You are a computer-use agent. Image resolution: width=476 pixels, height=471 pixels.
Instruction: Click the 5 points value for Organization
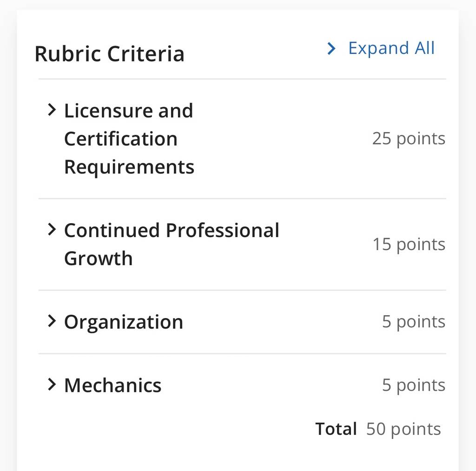(x=413, y=322)
